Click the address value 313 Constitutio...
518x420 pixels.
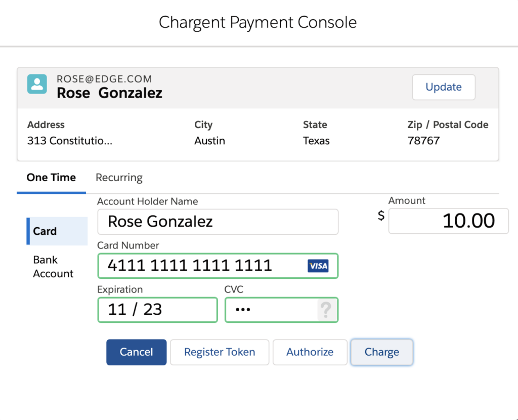tap(70, 141)
